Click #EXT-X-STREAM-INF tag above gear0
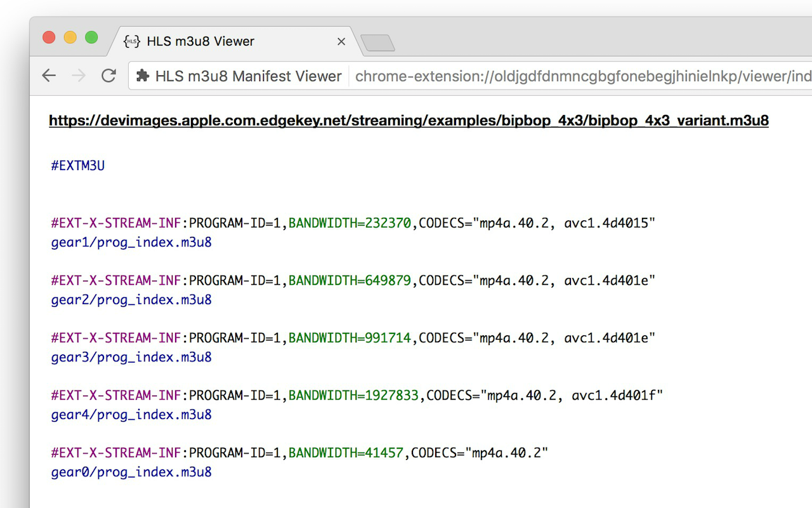Screen dimensions: 812x508 (116, 453)
